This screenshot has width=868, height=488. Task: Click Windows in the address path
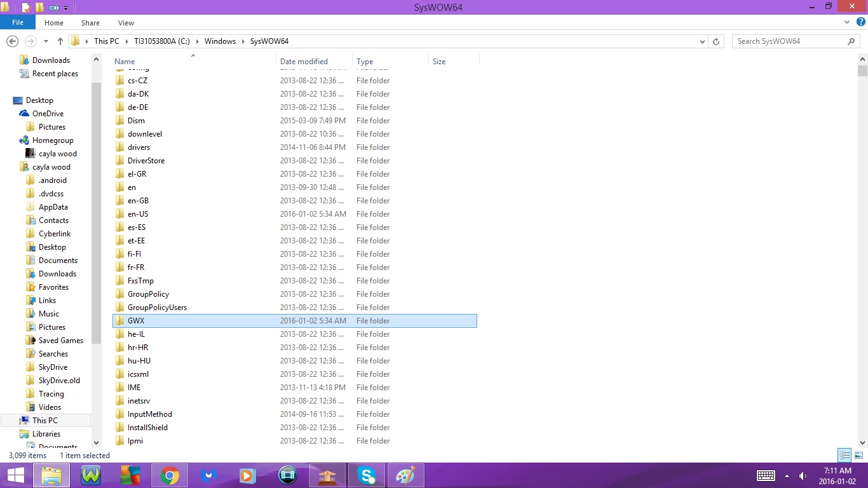220,41
